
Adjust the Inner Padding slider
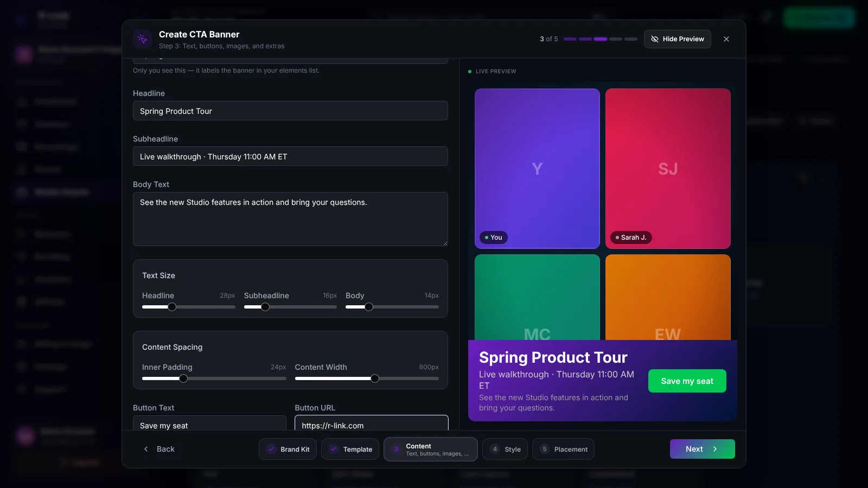point(214,378)
